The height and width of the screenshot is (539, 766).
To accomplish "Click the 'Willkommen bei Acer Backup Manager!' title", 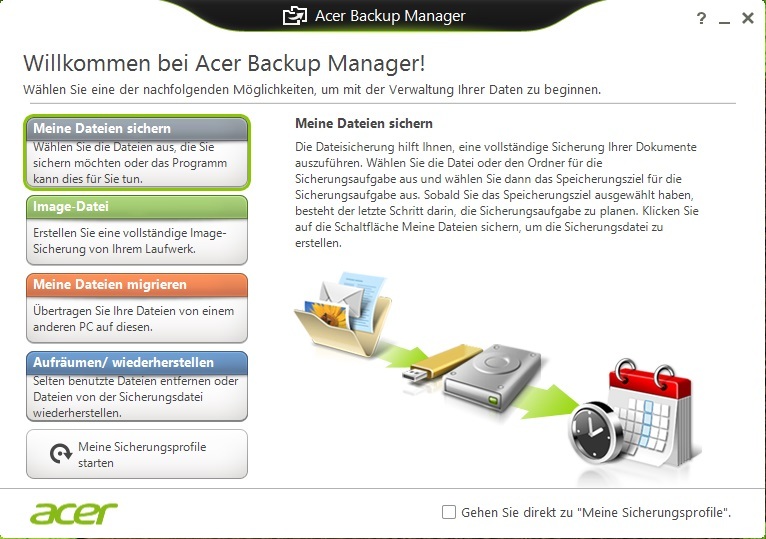I will pos(224,64).
